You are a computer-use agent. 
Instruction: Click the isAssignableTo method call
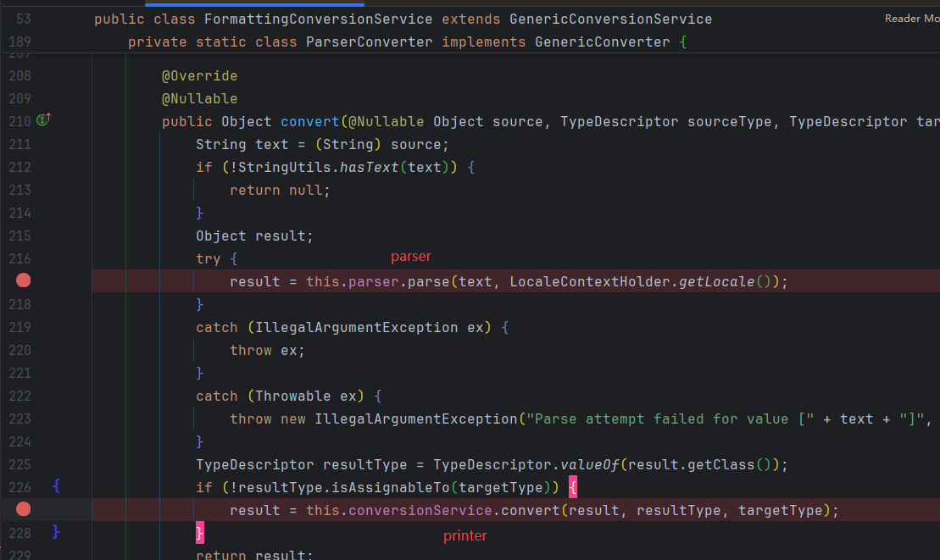pos(390,487)
